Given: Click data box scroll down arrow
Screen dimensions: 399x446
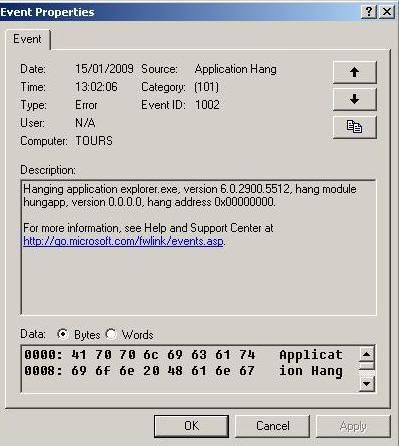Looking at the screenshot, I should [367, 384].
